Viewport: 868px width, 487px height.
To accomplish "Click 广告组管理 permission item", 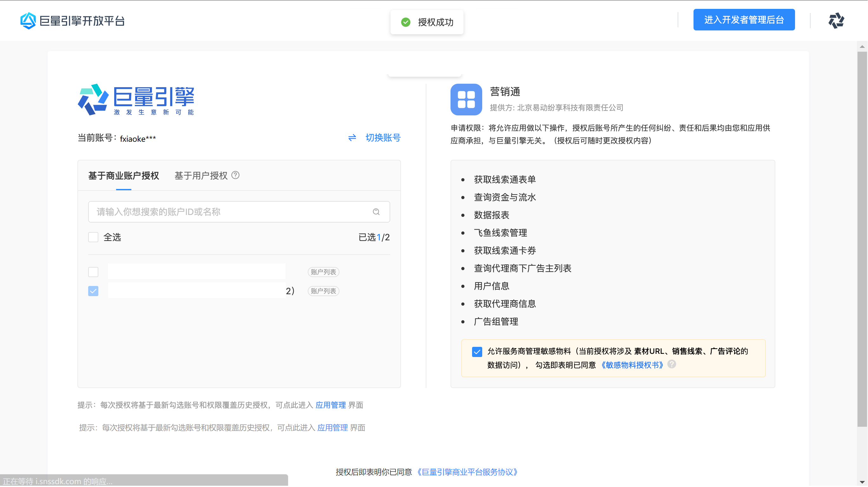I will click(496, 322).
